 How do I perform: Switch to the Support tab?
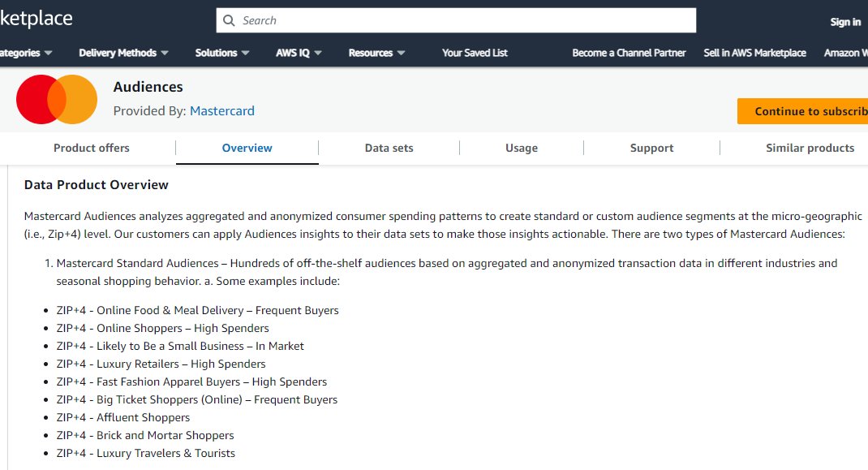(651, 148)
